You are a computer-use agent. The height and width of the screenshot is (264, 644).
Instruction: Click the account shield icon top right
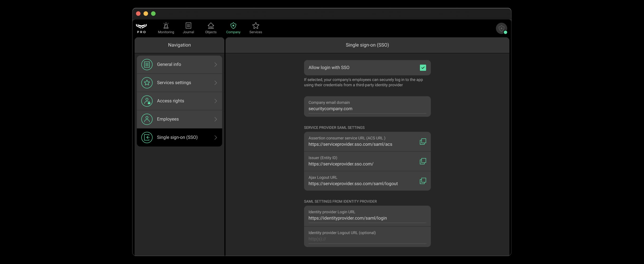pos(501,28)
